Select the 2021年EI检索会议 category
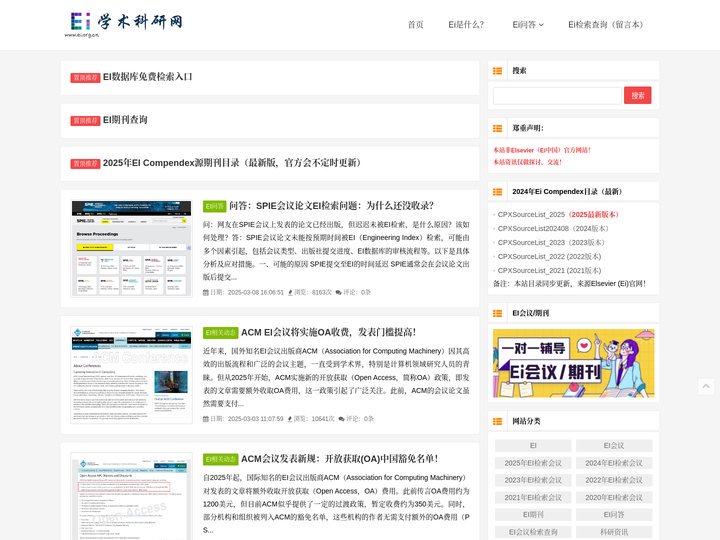Screen dimensions: 720x540 tap(533, 497)
